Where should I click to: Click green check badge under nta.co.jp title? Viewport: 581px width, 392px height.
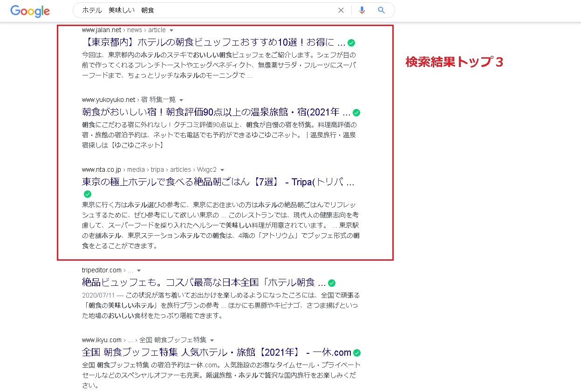[87, 194]
